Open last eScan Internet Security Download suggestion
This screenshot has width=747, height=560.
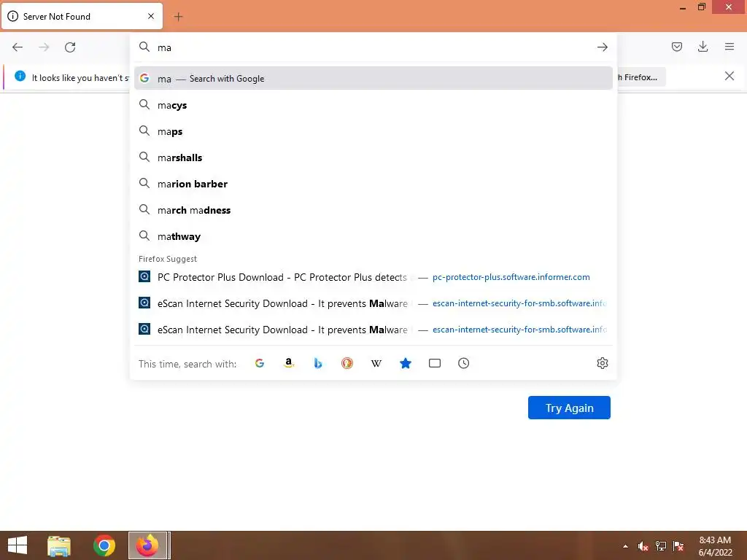[x=373, y=330]
